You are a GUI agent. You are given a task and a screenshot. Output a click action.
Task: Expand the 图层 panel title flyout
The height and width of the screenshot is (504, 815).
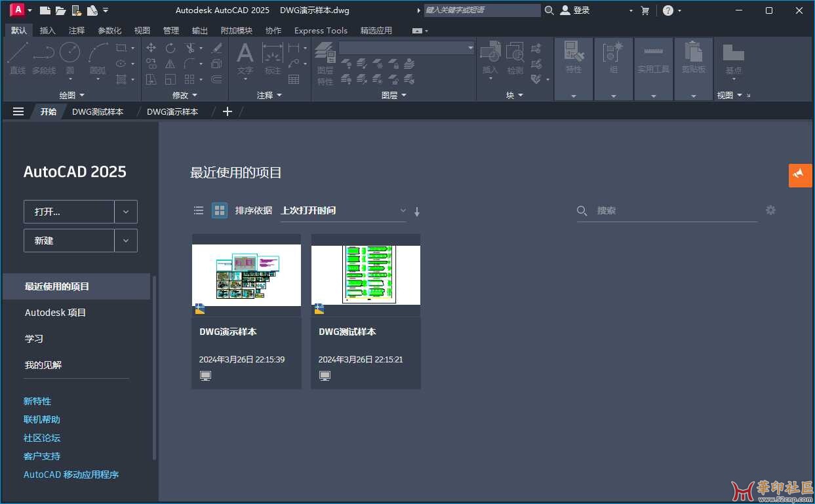point(393,95)
